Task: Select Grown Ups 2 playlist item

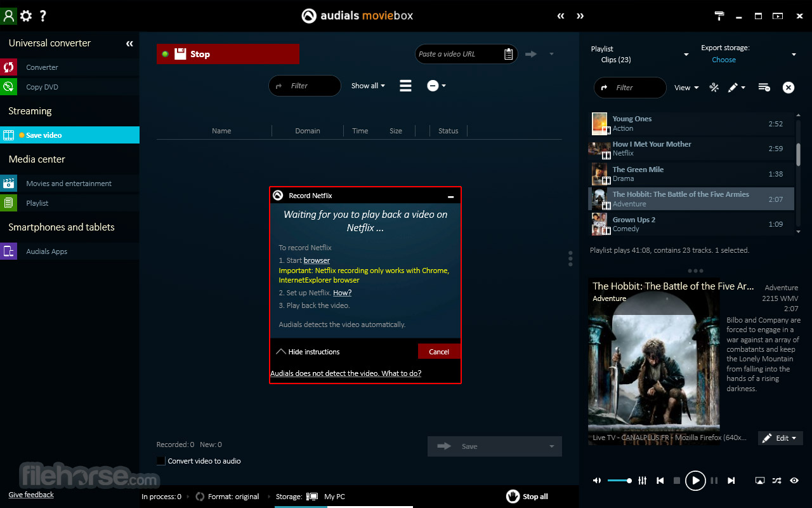Action: [691, 224]
